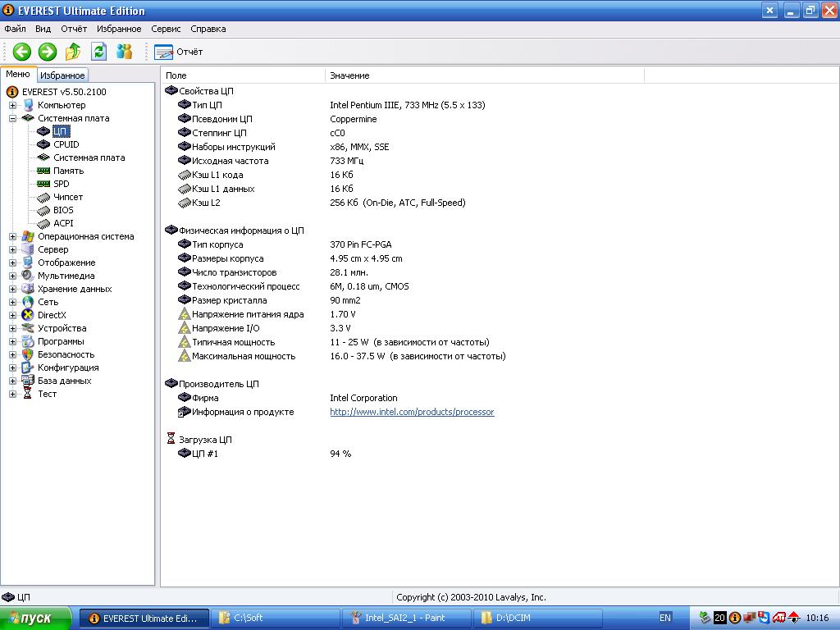Go up one level with folder arrow icon
840x630 pixels.
pos(73,52)
